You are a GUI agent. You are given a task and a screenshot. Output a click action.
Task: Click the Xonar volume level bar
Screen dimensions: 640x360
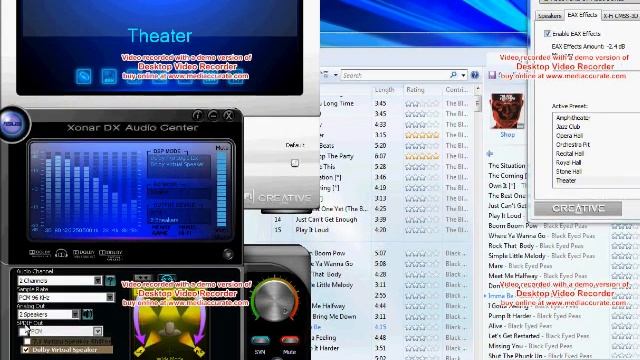pyautogui.click(x=222, y=190)
